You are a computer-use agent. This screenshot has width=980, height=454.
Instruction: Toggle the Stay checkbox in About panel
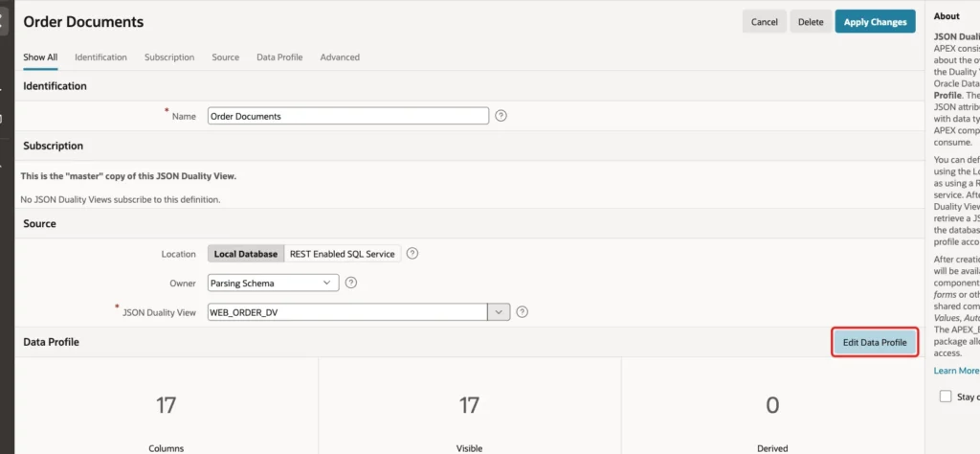tap(946, 397)
